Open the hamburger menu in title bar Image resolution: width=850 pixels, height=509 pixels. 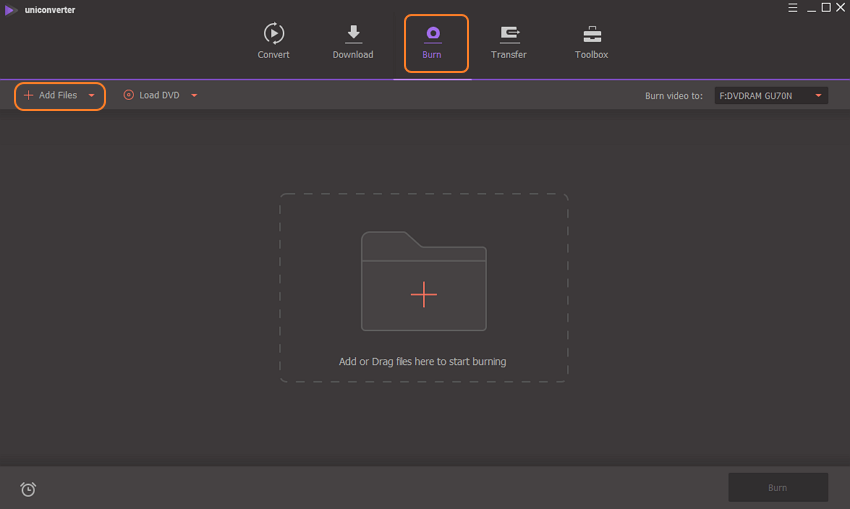tap(792, 8)
